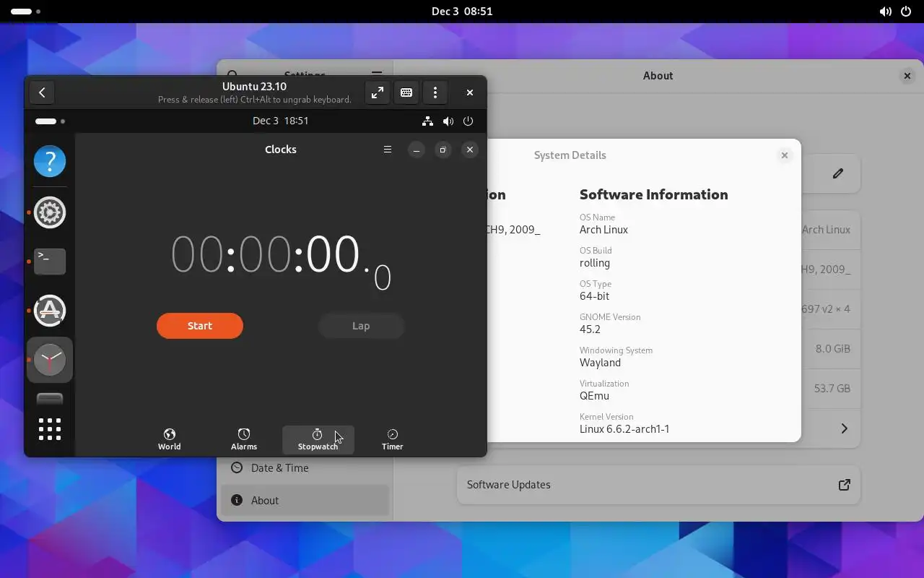Minimize the Clocks window
The image size is (924, 578).
pos(417,150)
